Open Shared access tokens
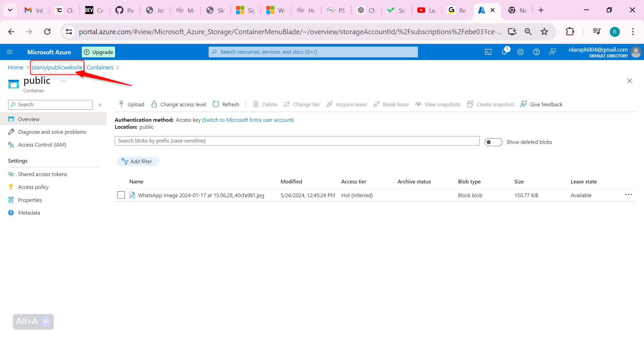Image resolution: width=644 pixels, height=342 pixels. click(x=42, y=174)
